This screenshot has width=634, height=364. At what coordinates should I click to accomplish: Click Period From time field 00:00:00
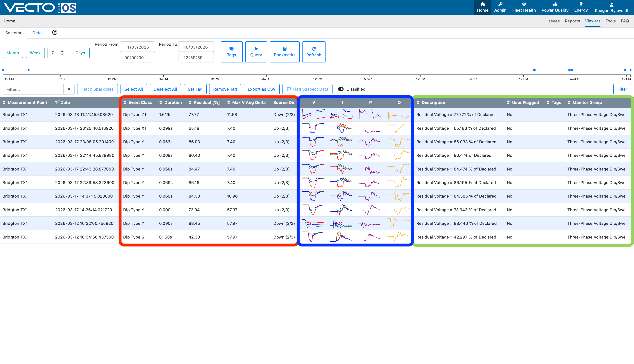point(137,57)
